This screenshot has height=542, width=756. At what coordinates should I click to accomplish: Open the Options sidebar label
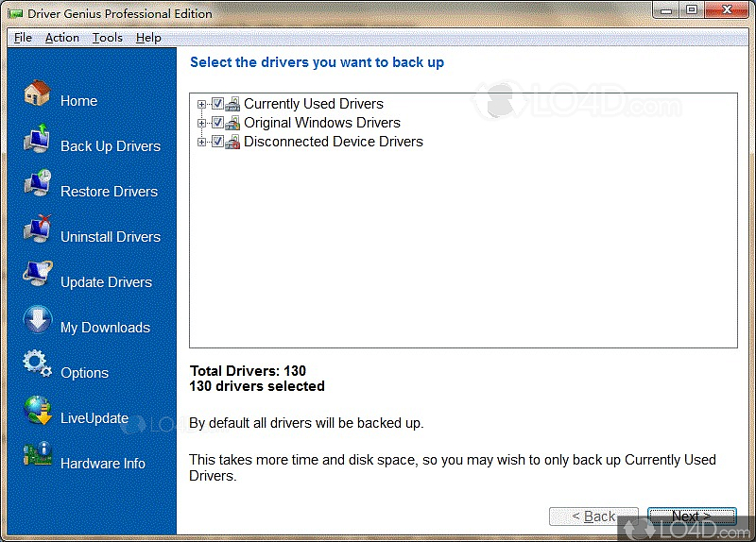[84, 373]
